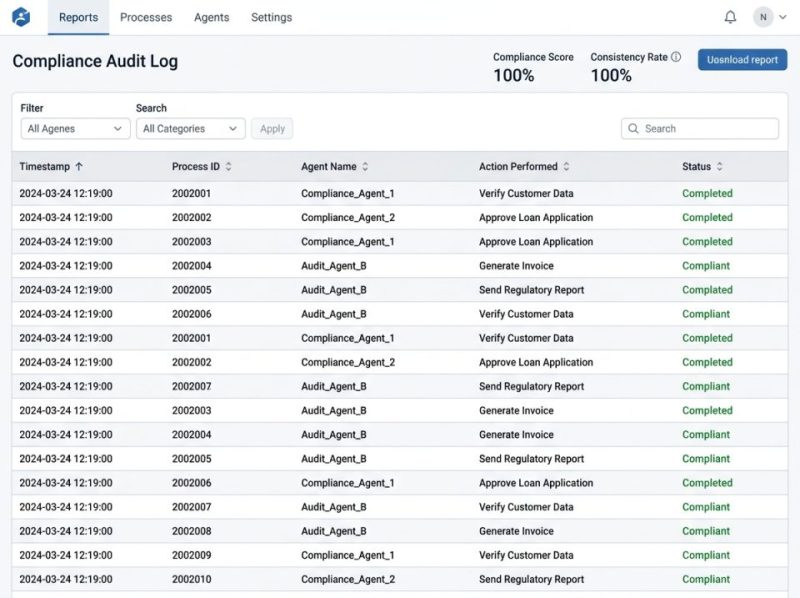This screenshot has width=800, height=598.
Task: Click the Apply button
Action: pos(272,129)
